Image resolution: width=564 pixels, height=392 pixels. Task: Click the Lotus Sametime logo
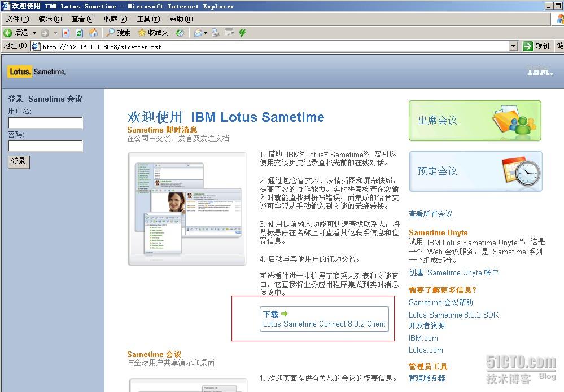pyautogui.click(x=37, y=72)
